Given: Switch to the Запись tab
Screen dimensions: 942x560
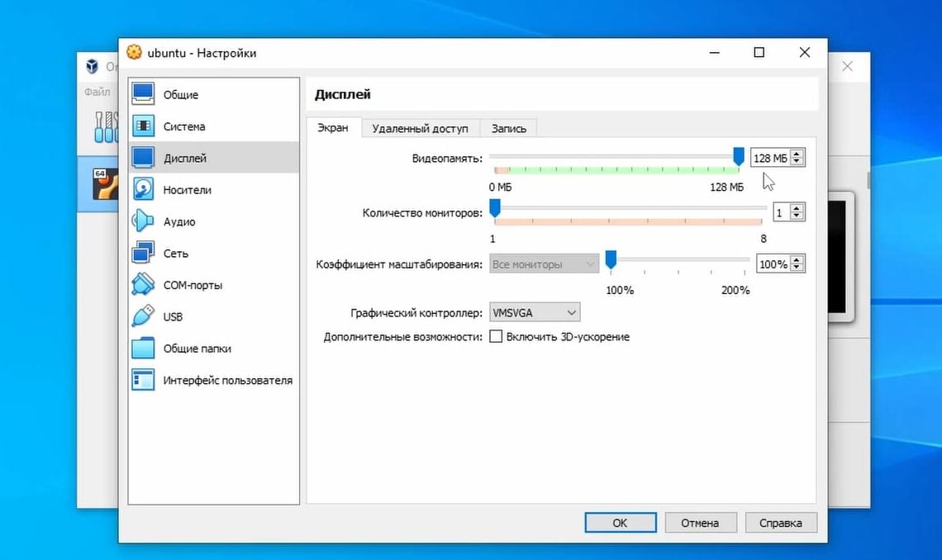Looking at the screenshot, I should [508, 129].
